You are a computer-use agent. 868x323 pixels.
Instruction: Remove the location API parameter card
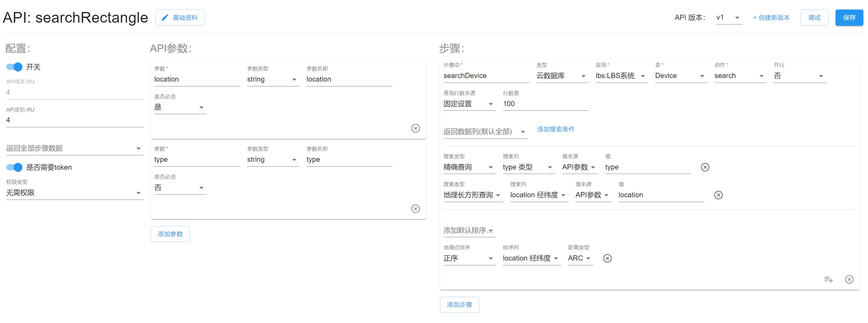[415, 128]
